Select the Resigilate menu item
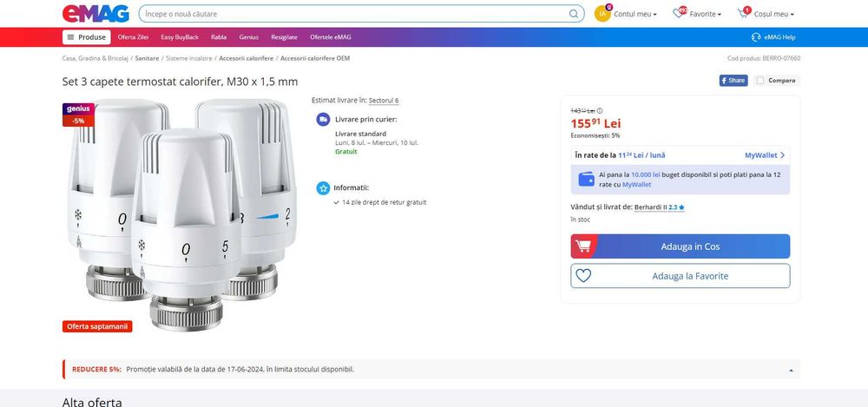This screenshot has height=407, width=868. [283, 37]
